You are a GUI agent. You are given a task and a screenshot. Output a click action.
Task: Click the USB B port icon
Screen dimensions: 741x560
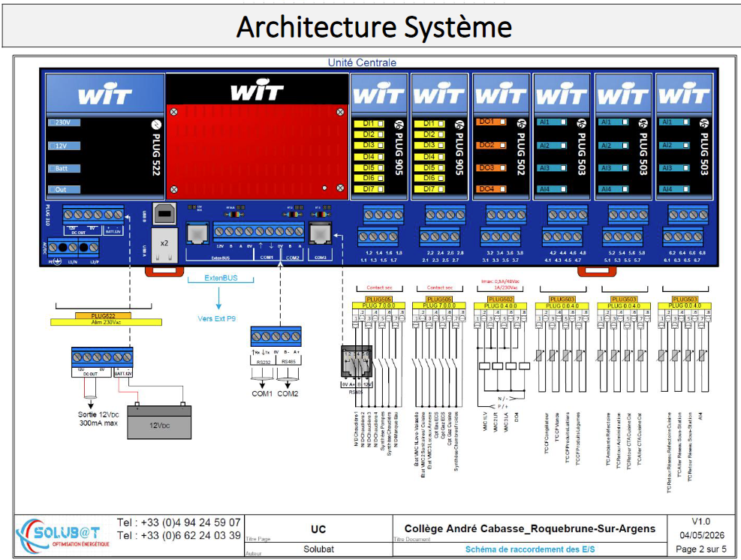click(x=164, y=214)
